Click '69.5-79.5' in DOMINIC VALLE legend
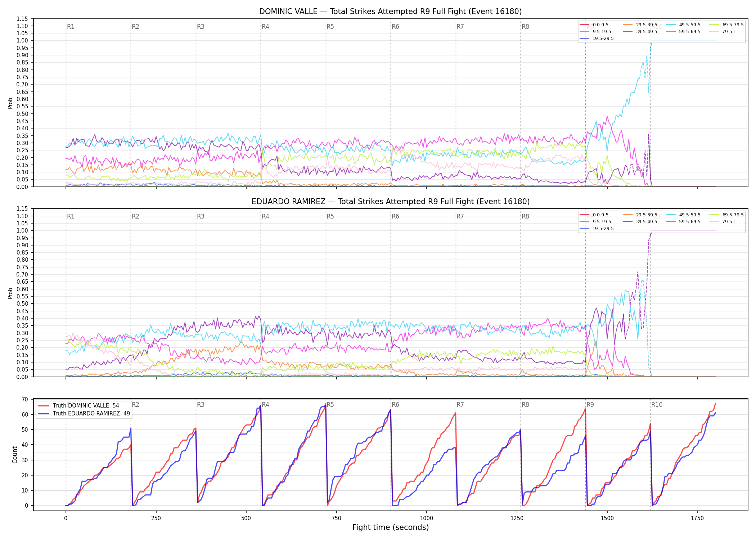 click(x=733, y=25)
